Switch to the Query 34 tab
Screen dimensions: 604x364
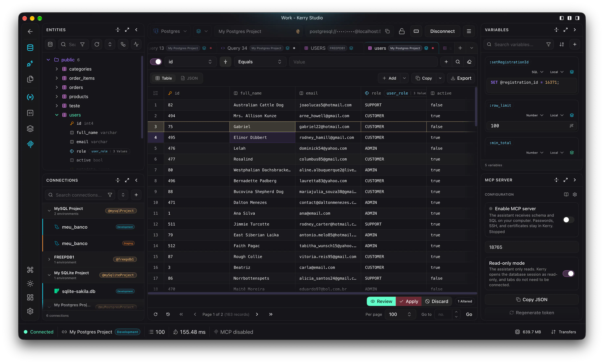point(258,48)
